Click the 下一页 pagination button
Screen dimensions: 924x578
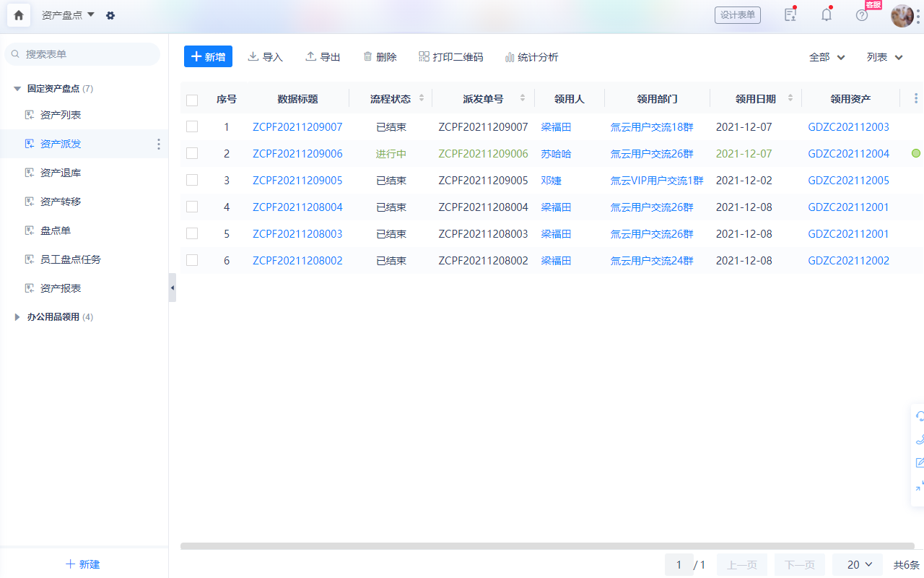pyautogui.click(x=800, y=565)
